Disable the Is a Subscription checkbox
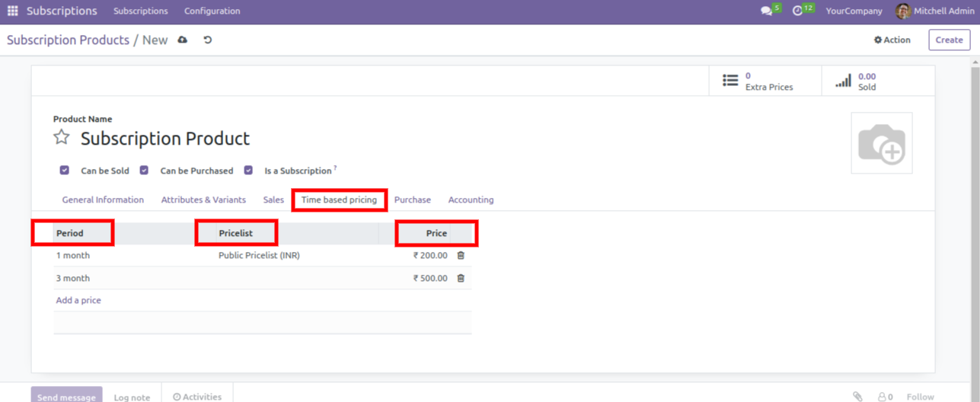 pyautogui.click(x=248, y=171)
